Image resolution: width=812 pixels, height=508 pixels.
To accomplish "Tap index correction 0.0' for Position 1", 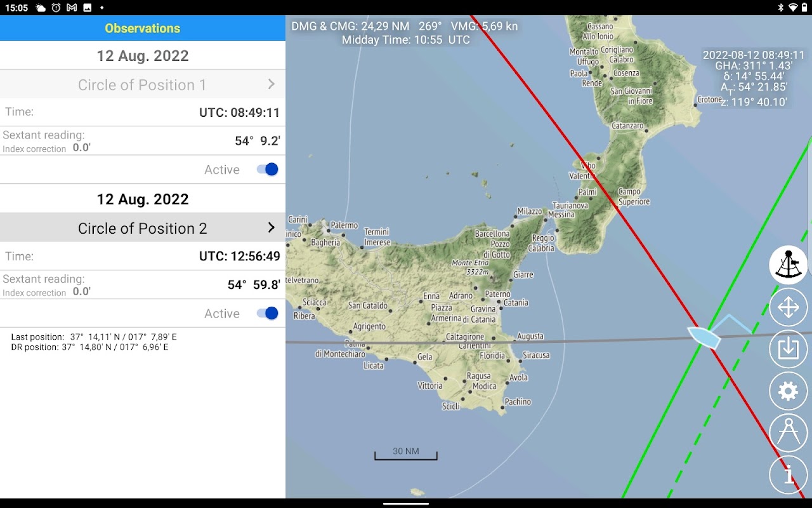I will (x=81, y=148).
